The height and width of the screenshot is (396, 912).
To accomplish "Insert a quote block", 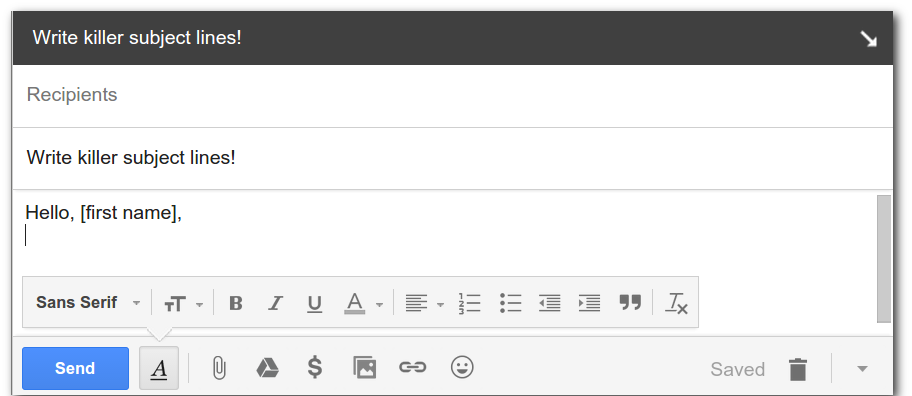I will tap(630, 302).
